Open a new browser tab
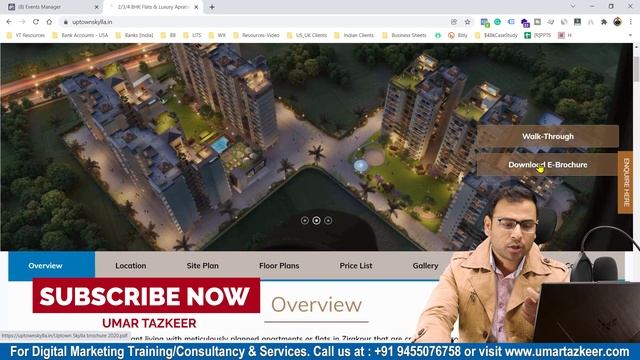 (212, 7)
